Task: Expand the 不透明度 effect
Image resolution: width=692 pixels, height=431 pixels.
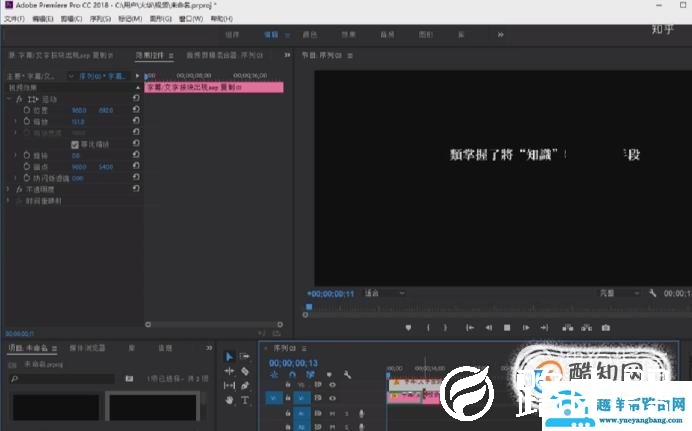Action: click(x=8, y=189)
